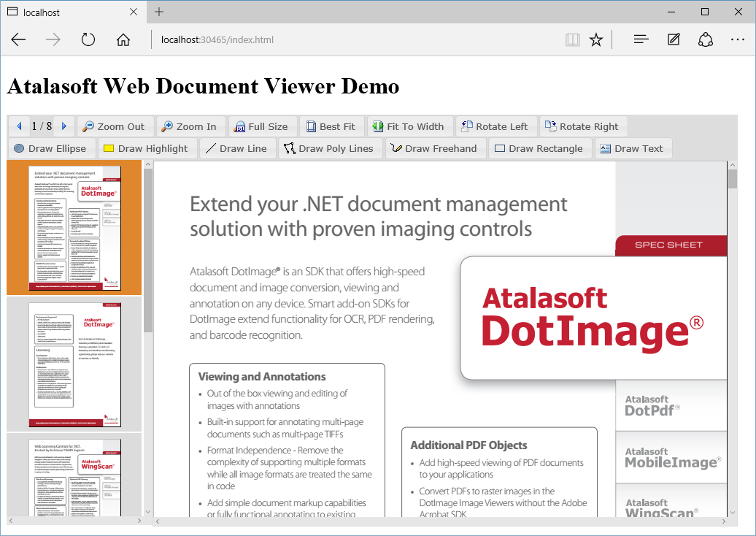This screenshot has height=536, width=756.
Task: Click the Atalasoft MobileImage side label
Action: click(x=673, y=458)
